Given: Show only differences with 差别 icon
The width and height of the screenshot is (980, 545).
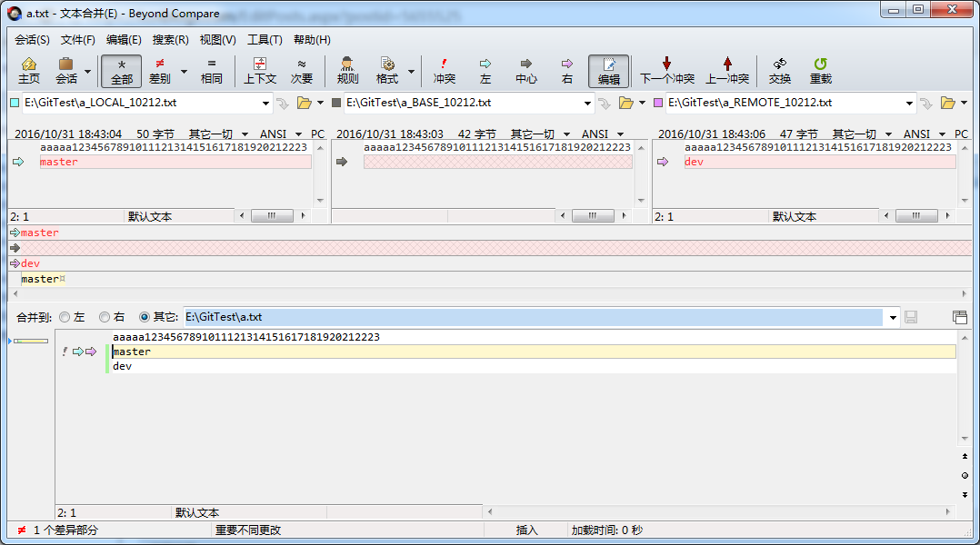Looking at the screenshot, I should point(160,70).
